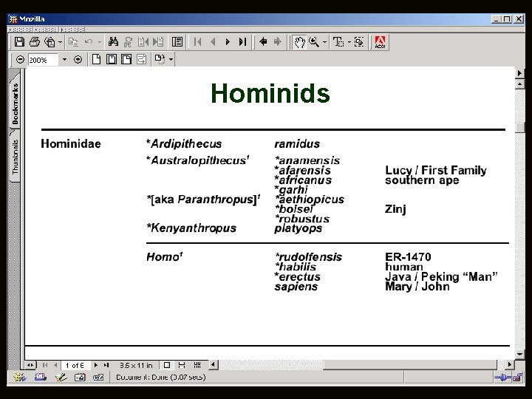Go to Last Page in the top toolbar
The height and width of the screenshot is (399, 532).
[x=242, y=41]
